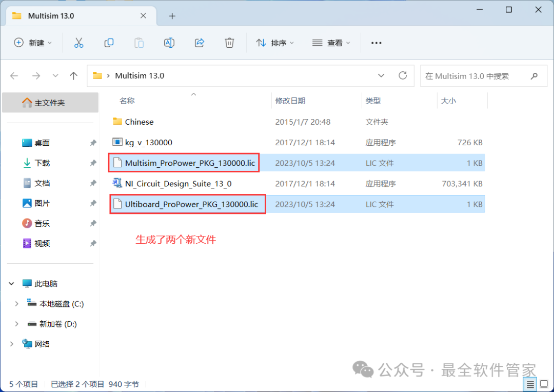Screen dimensions: 554x392
Task: Go forward with the right arrow
Action: point(36,75)
